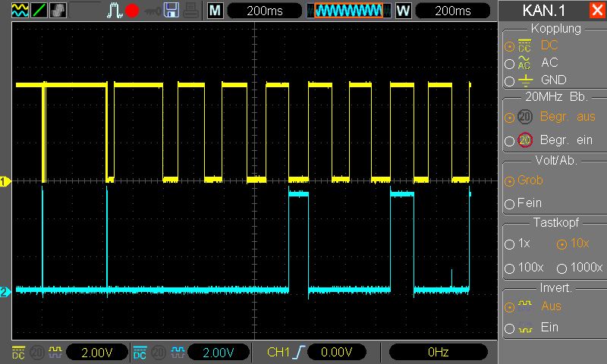Viewport: 607px width, 364px height.
Task: Click the channel 2 ground marker
Action: click(x=5, y=291)
